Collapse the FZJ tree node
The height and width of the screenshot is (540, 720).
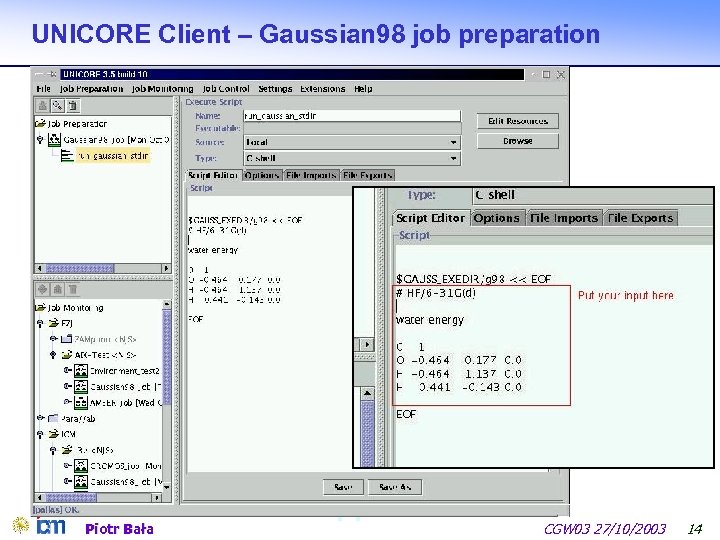[40, 323]
